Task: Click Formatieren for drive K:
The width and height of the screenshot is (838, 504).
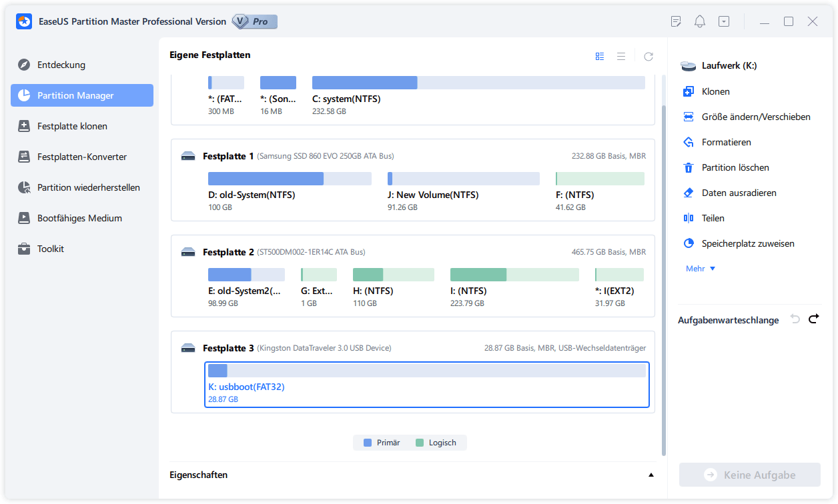Action: coord(717,142)
